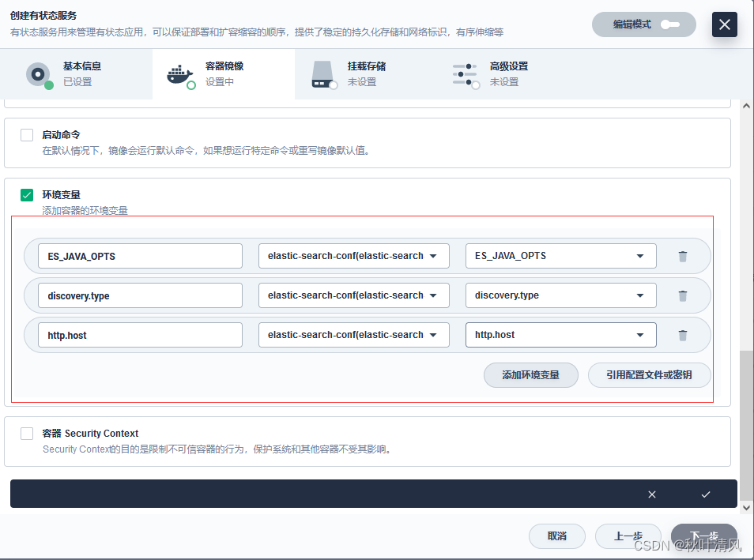Enable the 启动命令 checkbox
The height and width of the screenshot is (560, 754).
coord(26,134)
